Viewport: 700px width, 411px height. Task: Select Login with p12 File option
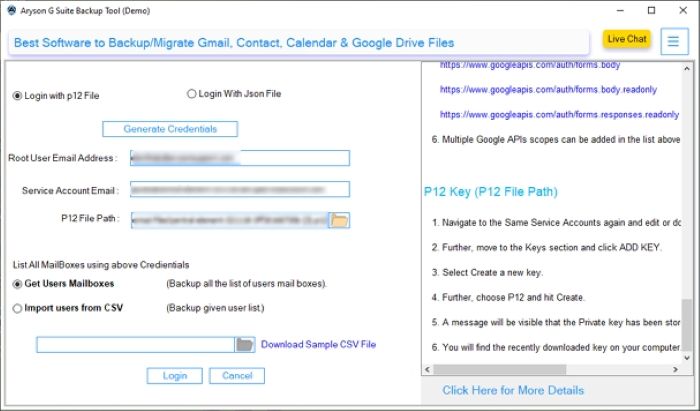click(56, 95)
